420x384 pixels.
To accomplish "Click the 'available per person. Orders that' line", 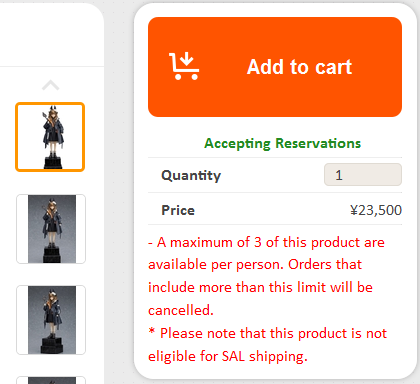I will tap(255, 265).
